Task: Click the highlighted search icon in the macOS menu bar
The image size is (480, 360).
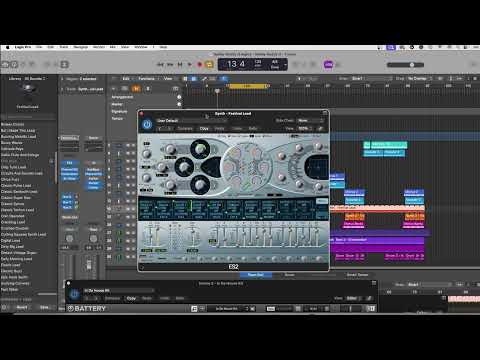Action: [391, 47]
